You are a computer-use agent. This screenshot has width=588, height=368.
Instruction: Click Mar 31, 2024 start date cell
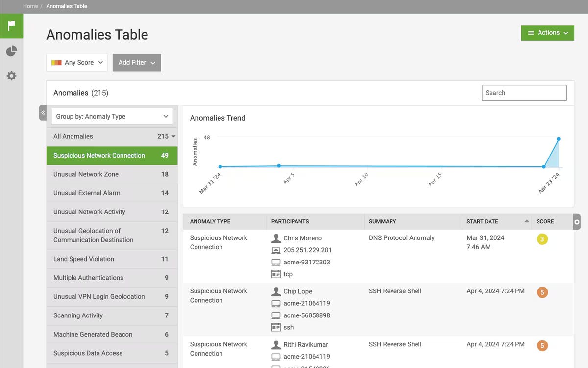[486, 242]
